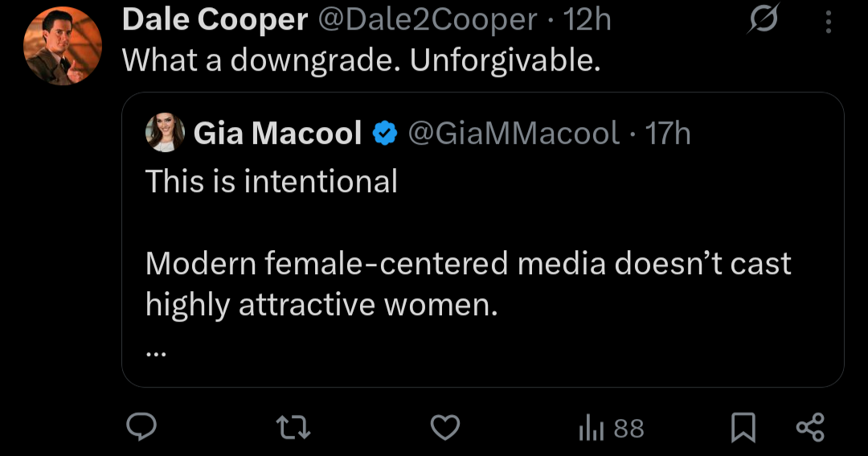Like Dale Cooper's post
This screenshot has width=868, height=456.
pos(445,427)
